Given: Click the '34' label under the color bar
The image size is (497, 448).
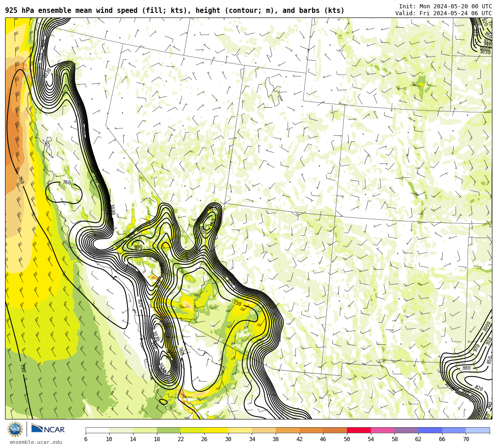Looking at the screenshot, I should 252,439.
